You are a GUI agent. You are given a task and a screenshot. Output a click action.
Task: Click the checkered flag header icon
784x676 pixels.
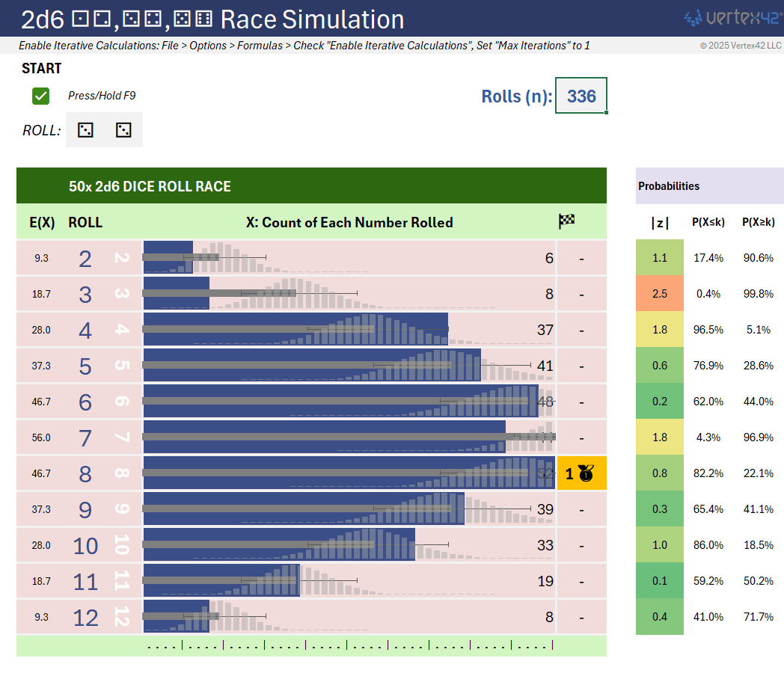pyautogui.click(x=566, y=222)
